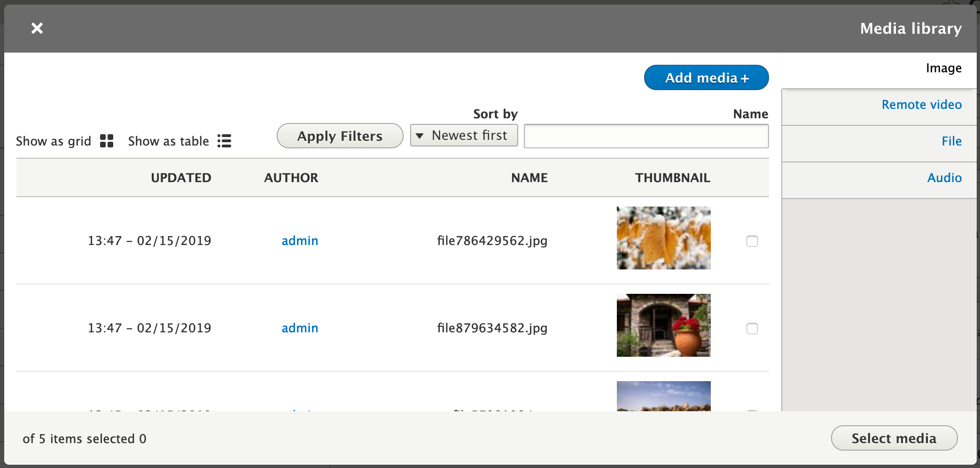Click the Show as grid label
Viewport: 980px width, 468px height.
tap(54, 141)
